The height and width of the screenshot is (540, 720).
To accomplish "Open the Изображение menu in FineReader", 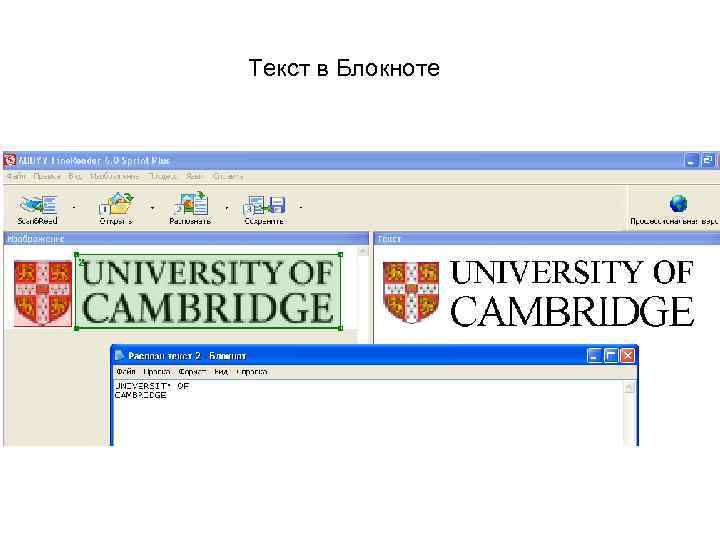I will click(114, 176).
